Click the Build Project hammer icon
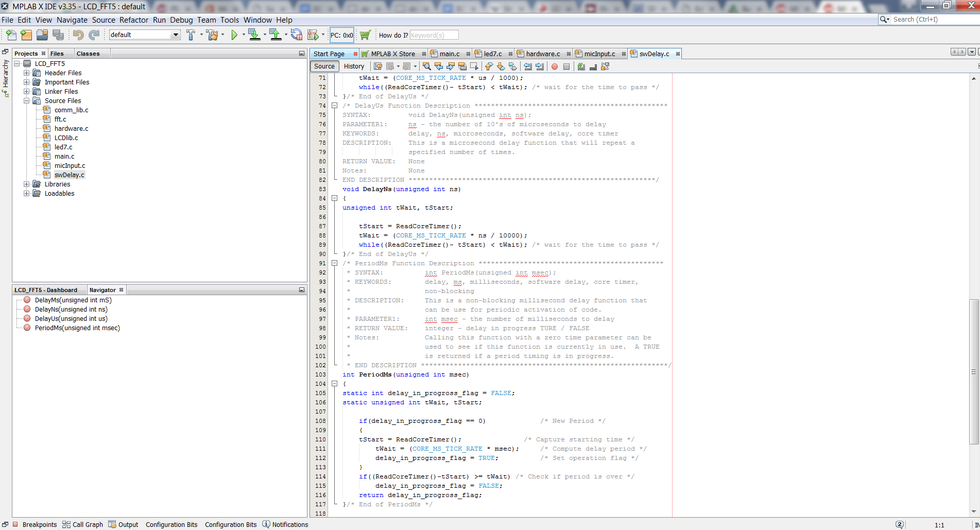This screenshot has height=530, width=980. click(191, 35)
